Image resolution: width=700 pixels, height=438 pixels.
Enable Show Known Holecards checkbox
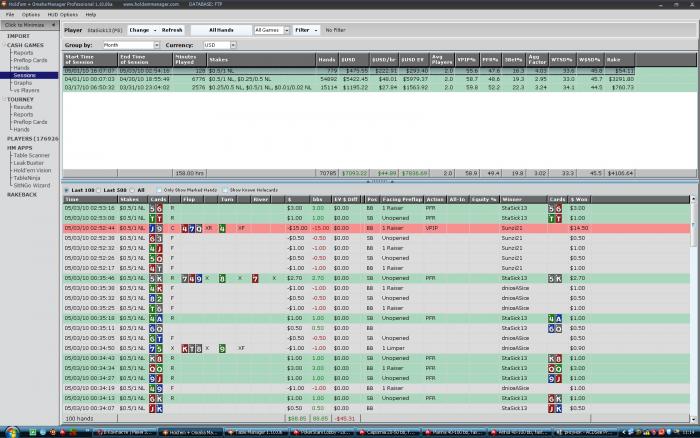[x=225, y=190]
